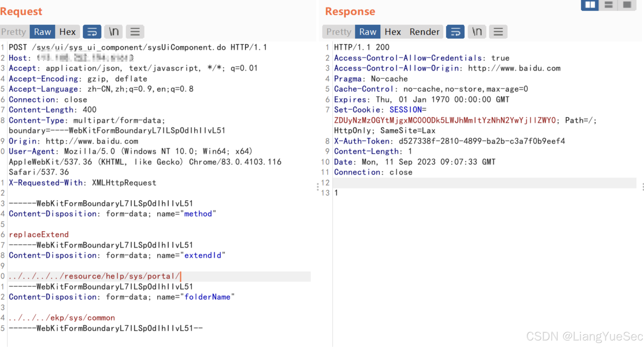
Task: Switch to stacked horizontal layout view
Action: click(x=608, y=5)
